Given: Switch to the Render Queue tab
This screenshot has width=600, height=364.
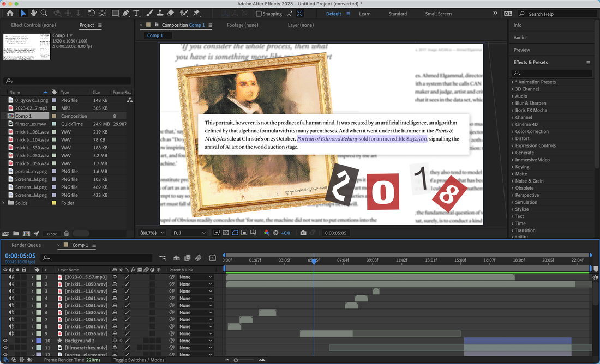Looking at the screenshot, I should 26,245.
